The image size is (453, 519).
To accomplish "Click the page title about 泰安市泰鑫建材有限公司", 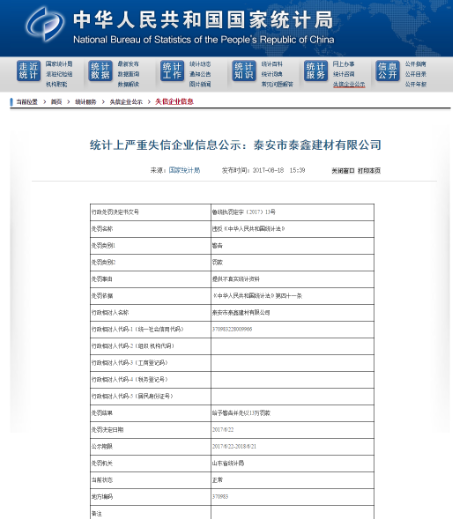I will (235, 145).
